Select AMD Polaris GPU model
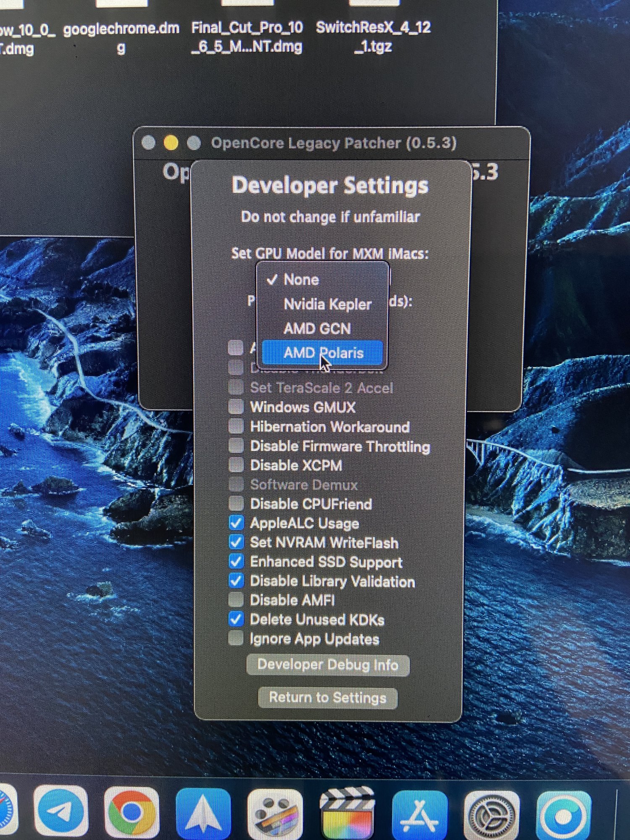Screen dimensions: 630x840 (x=322, y=353)
